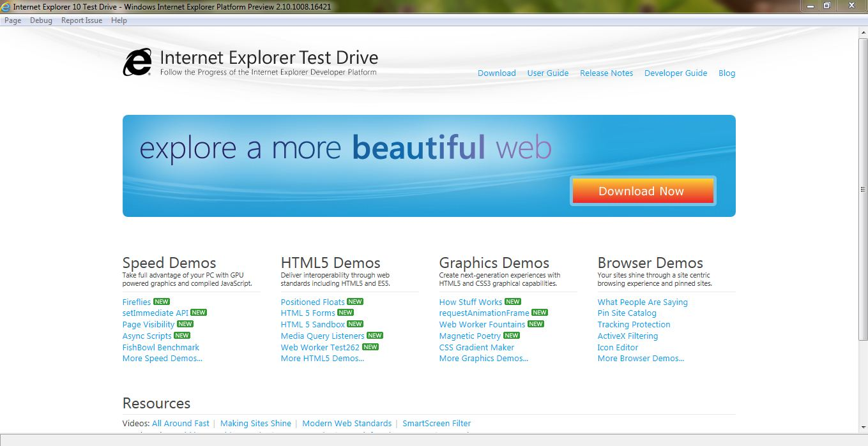Click the Internet Explorer logo icon

tap(137, 63)
